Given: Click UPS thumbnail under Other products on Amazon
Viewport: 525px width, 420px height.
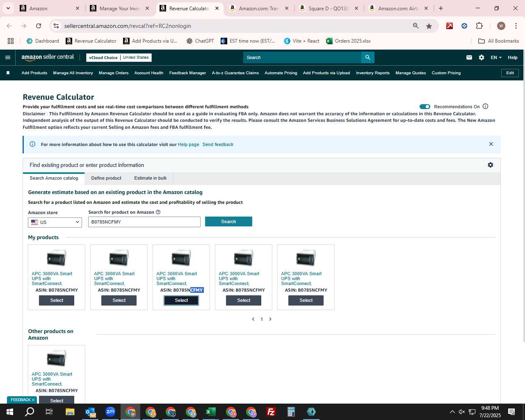Looking at the screenshot, I should (x=57, y=358).
